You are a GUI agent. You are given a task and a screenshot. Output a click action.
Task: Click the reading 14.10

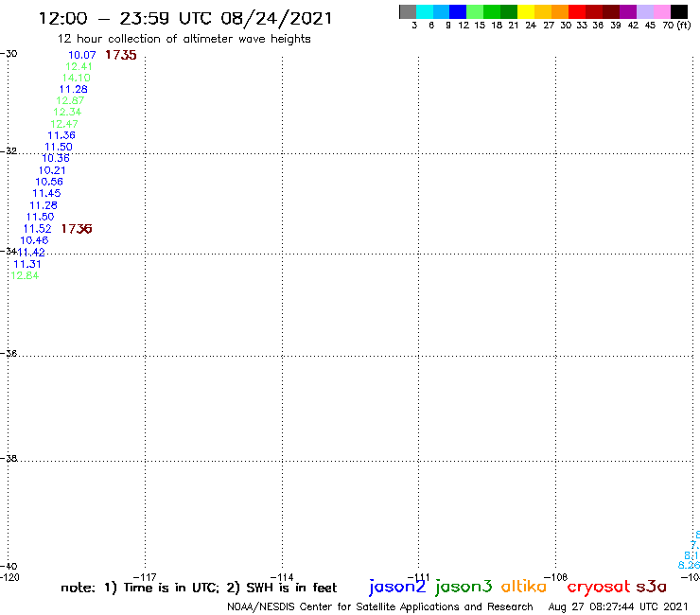pyautogui.click(x=76, y=78)
